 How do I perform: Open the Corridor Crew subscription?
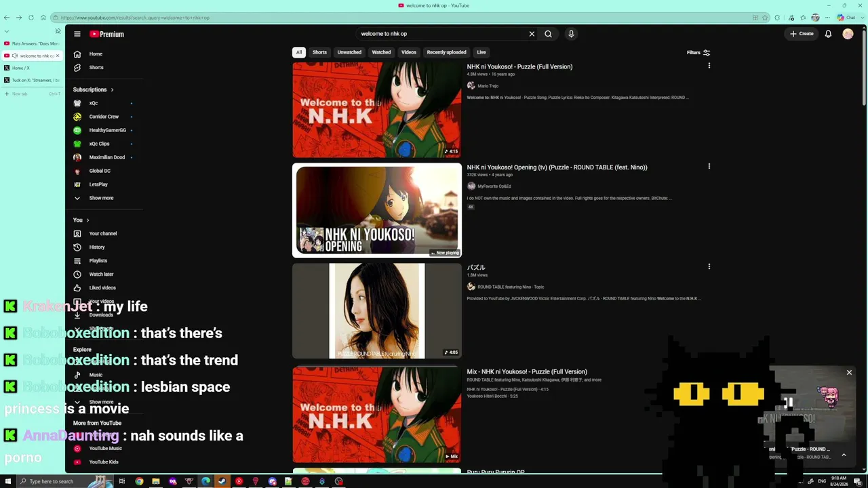pos(104,117)
